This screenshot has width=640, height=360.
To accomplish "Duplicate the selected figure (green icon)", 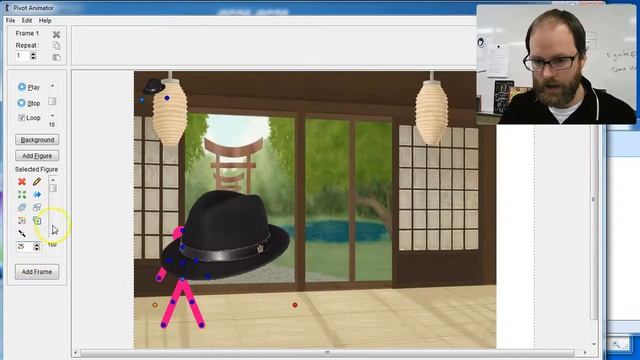I will pyautogui.click(x=37, y=220).
